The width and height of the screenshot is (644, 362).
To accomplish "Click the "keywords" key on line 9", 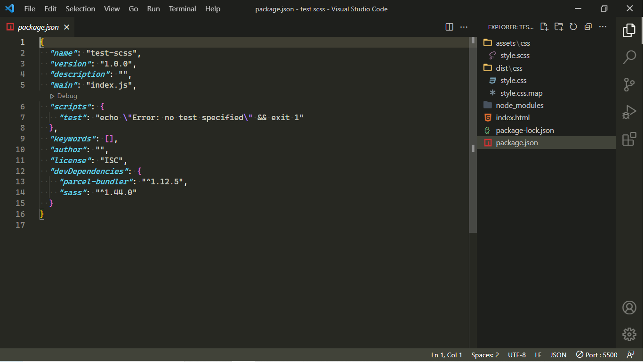I will [73, 139].
